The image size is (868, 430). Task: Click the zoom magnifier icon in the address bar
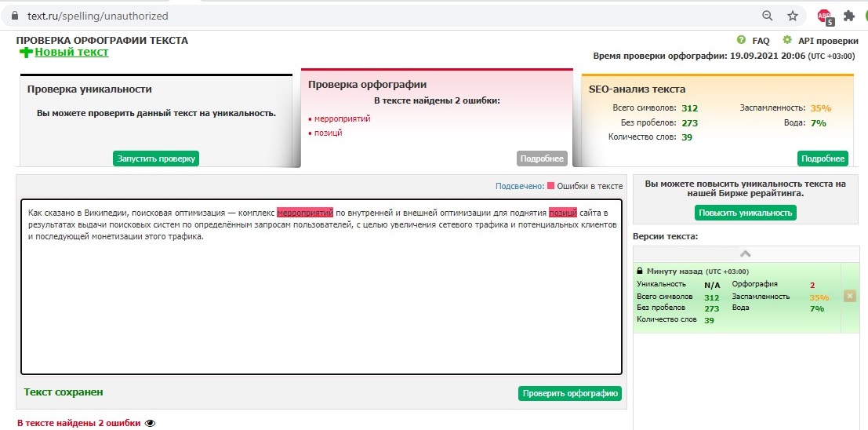(x=768, y=16)
